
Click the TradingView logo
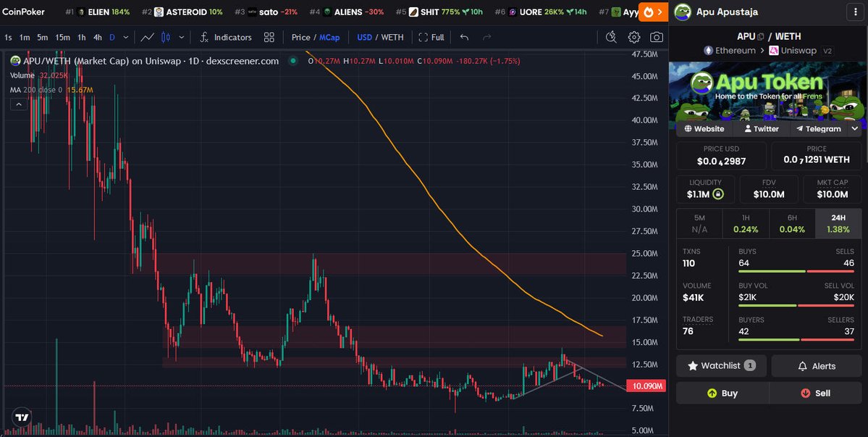(22, 417)
